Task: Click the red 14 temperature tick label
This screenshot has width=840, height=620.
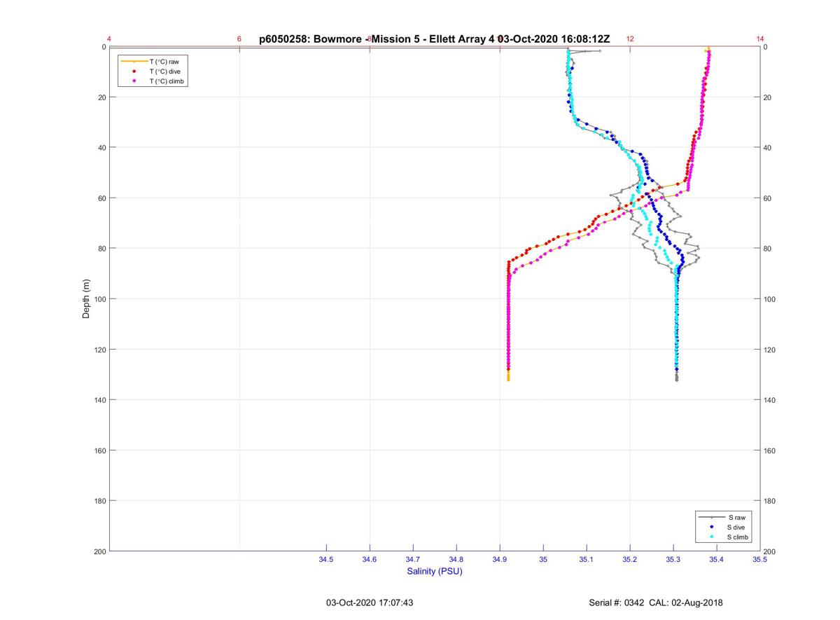Action: tap(760, 39)
